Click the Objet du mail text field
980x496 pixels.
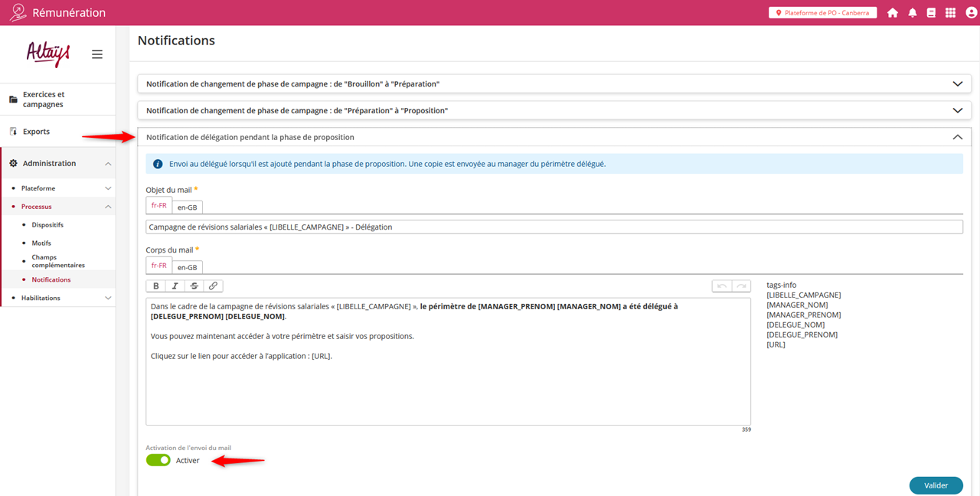[554, 227]
